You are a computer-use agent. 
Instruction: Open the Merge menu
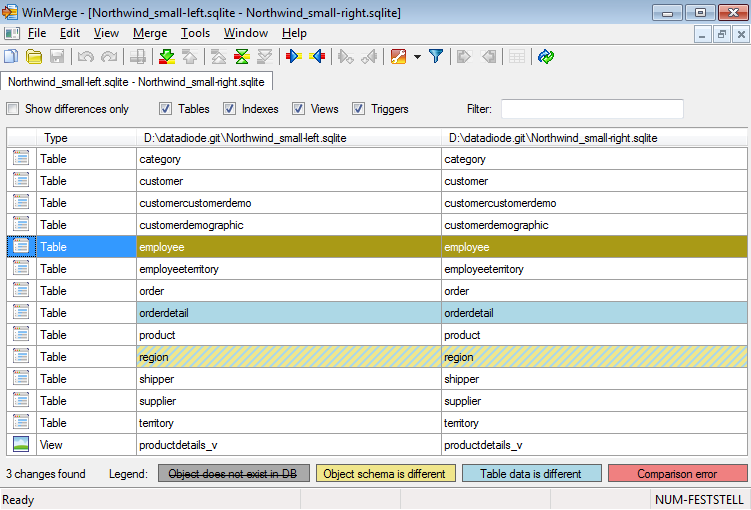point(150,33)
